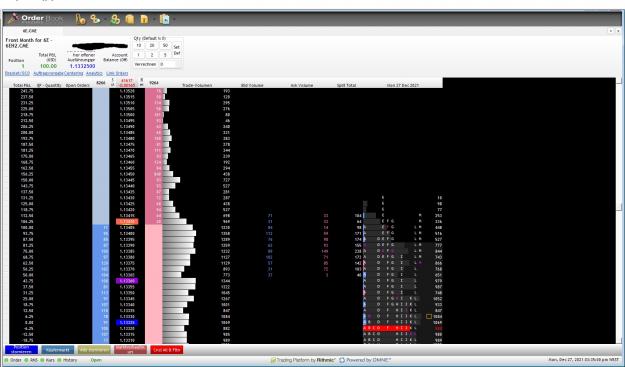Click the gold chain-link toolbar icon
Viewport: 625px width, 367px height.
(x=95, y=19)
